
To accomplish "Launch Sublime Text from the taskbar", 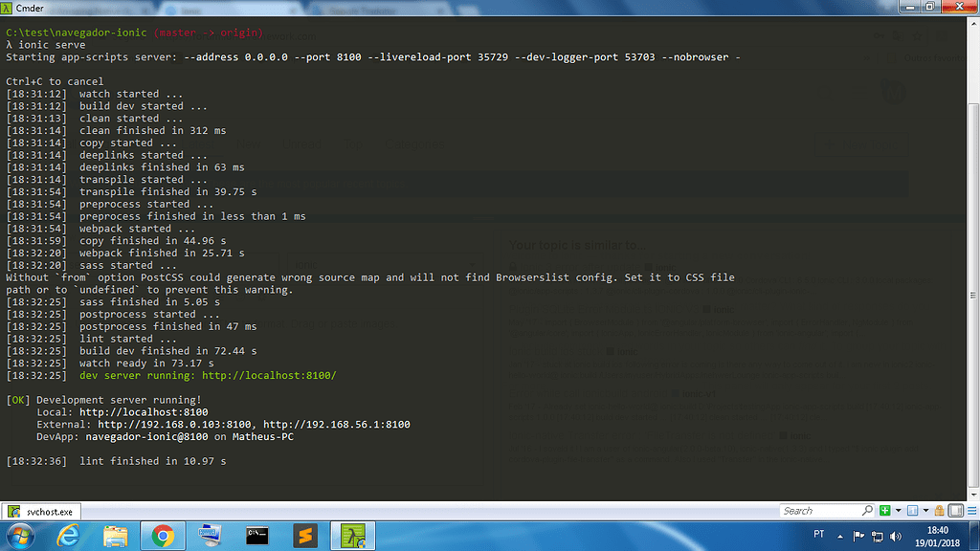I will click(304, 536).
